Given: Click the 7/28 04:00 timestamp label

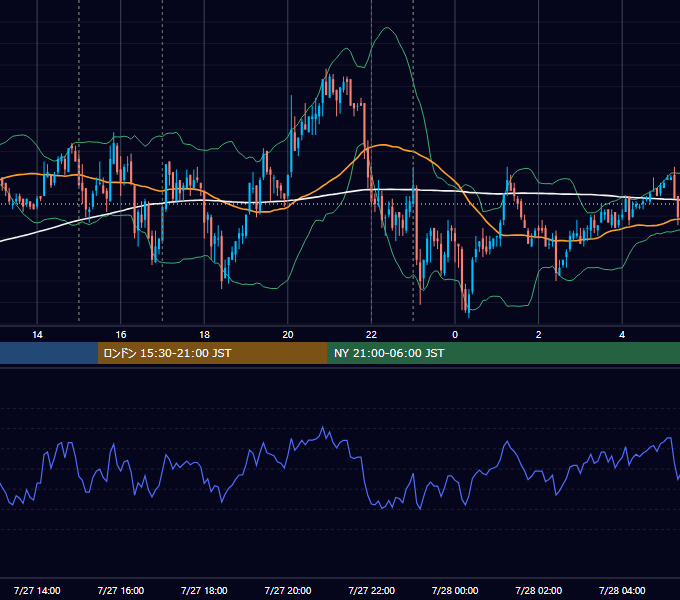Looking at the screenshot, I should [x=622, y=590].
